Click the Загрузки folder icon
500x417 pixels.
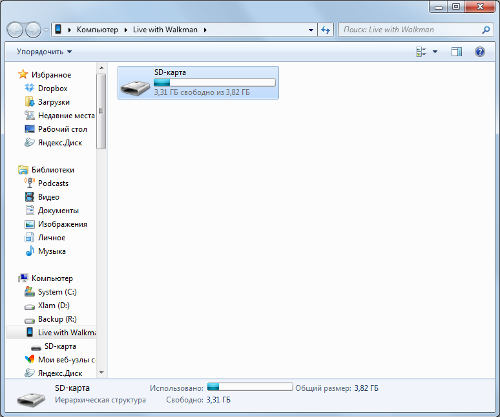tap(29, 102)
